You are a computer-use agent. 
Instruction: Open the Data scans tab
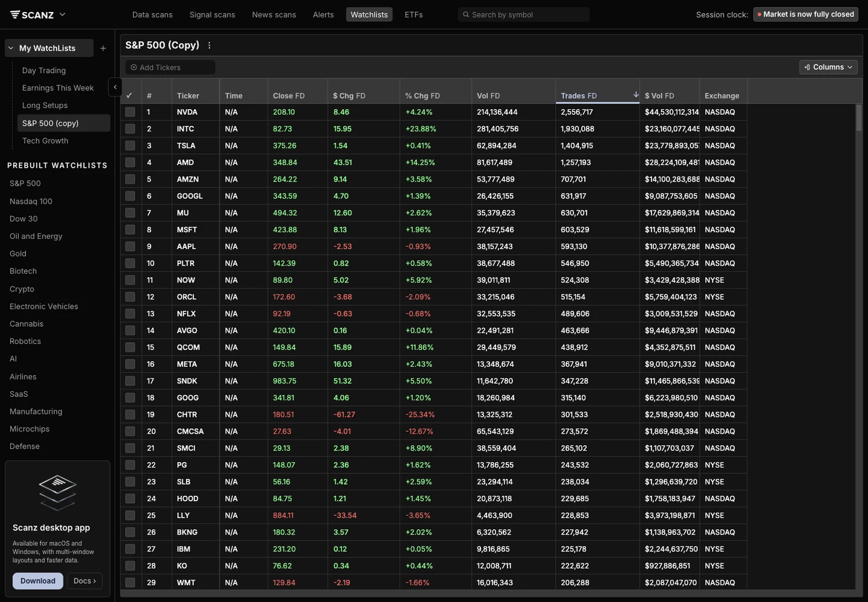tap(153, 14)
